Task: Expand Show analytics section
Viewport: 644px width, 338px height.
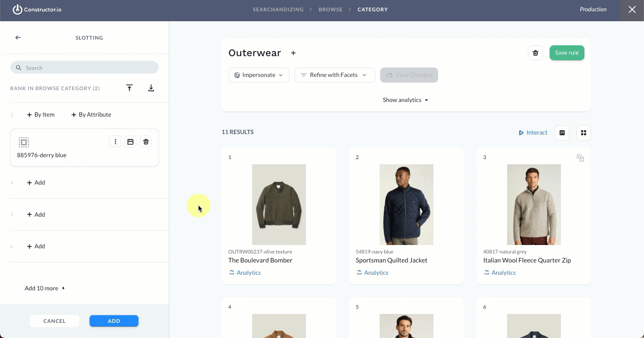Action: (x=406, y=100)
